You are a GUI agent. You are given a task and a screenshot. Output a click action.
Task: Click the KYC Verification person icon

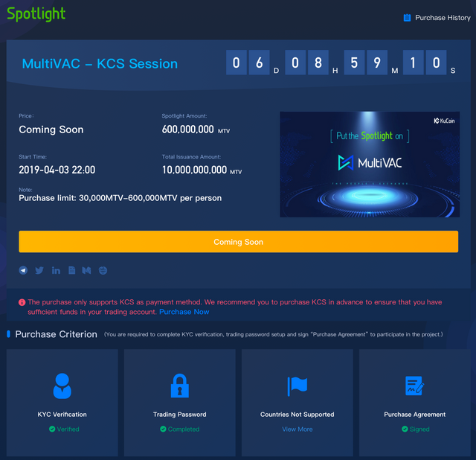(x=62, y=386)
